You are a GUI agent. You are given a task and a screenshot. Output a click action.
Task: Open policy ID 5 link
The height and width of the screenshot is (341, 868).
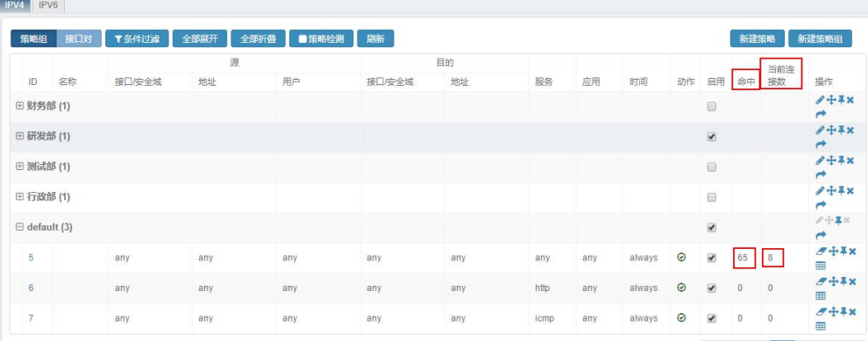pos(31,258)
